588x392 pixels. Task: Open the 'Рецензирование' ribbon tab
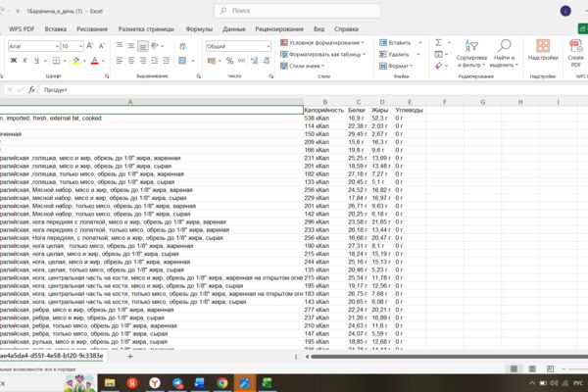tap(279, 28)
